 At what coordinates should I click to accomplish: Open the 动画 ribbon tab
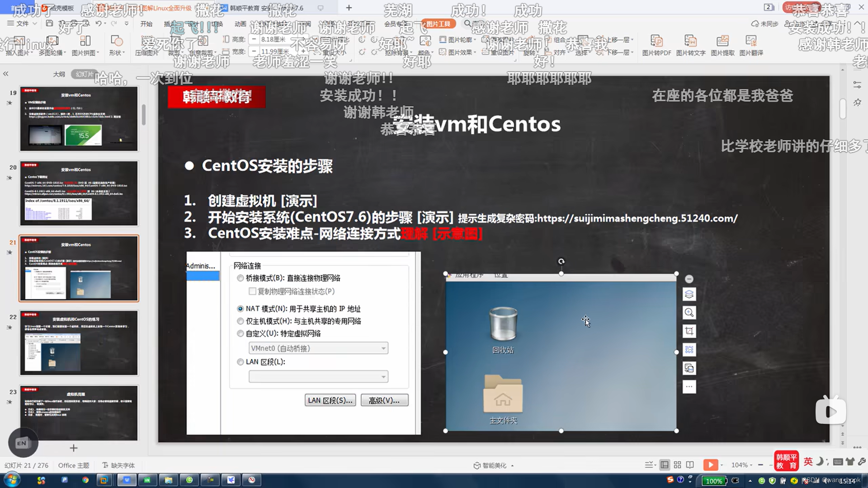pos(241,23)
